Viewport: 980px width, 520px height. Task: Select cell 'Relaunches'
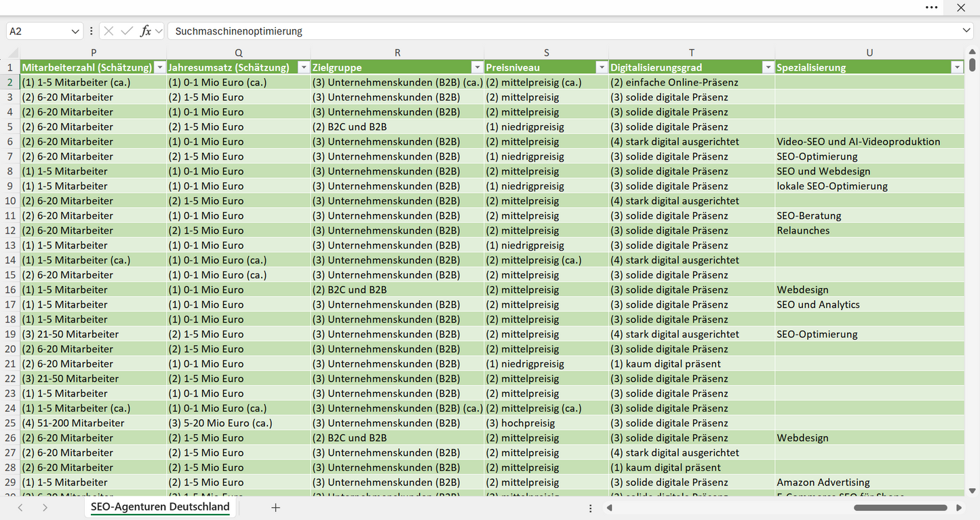(869, 231)
